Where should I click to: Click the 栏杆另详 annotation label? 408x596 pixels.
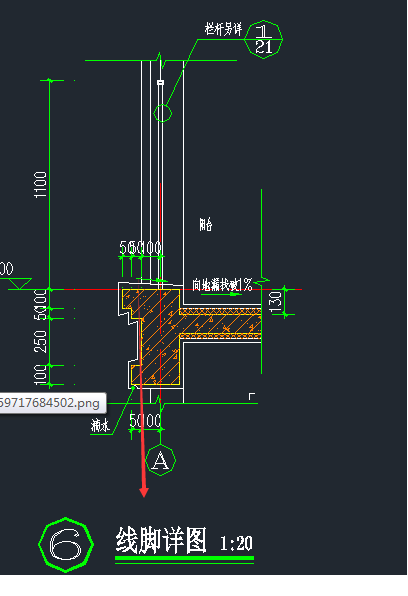pyautogui.click(x=223, y=29)
